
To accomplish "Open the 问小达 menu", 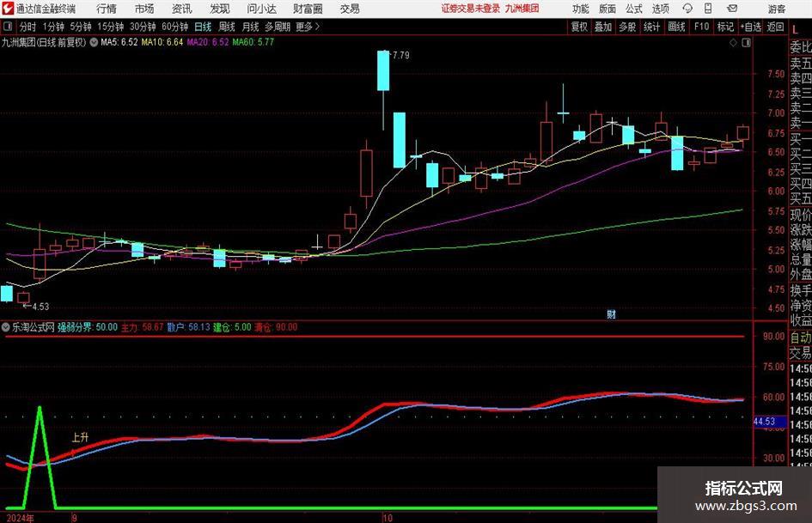I will click(x=261, y=9).
